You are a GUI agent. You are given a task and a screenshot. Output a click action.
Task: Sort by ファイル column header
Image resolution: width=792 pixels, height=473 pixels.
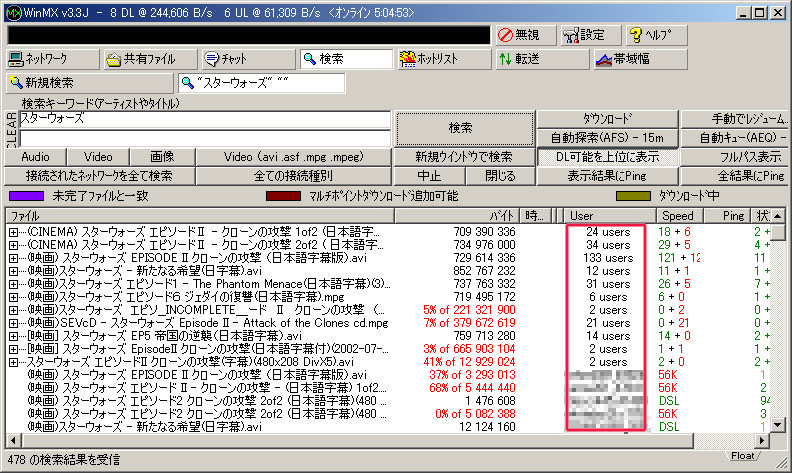[200, 216]
